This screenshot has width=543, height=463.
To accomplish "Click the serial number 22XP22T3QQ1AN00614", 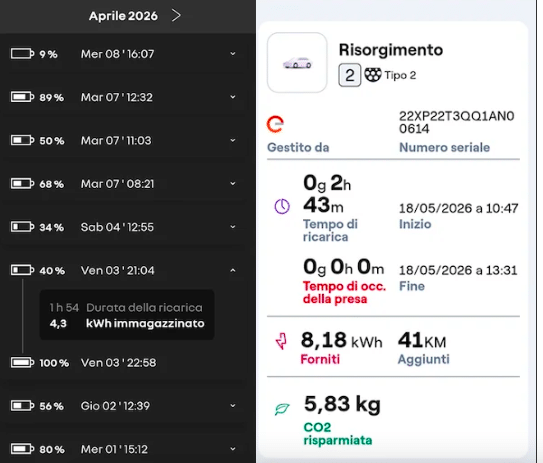I will coord(456,122).
